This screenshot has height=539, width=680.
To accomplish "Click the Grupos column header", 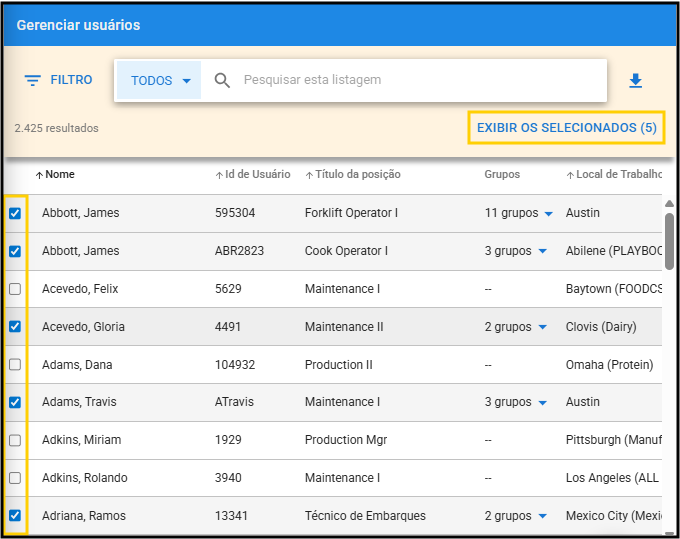I will coord(502,174).
